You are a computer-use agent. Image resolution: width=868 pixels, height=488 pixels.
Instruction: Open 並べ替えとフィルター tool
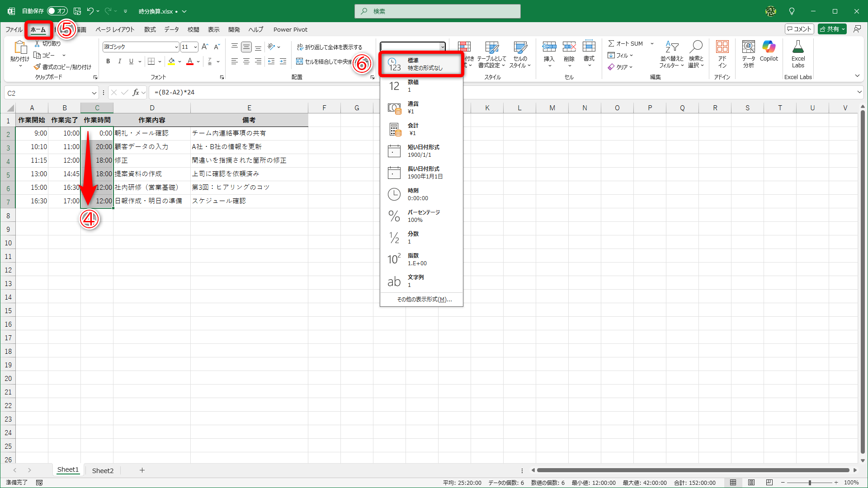tap(671, 54)
